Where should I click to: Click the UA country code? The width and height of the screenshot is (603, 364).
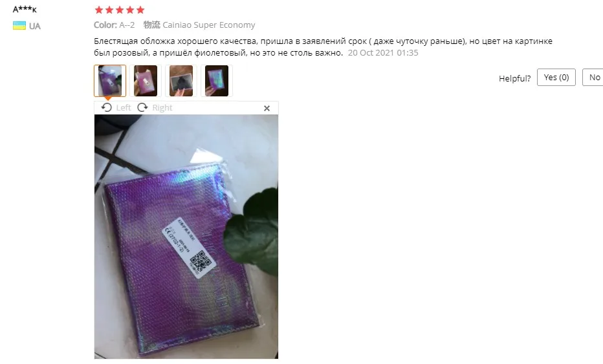[34, 26]
